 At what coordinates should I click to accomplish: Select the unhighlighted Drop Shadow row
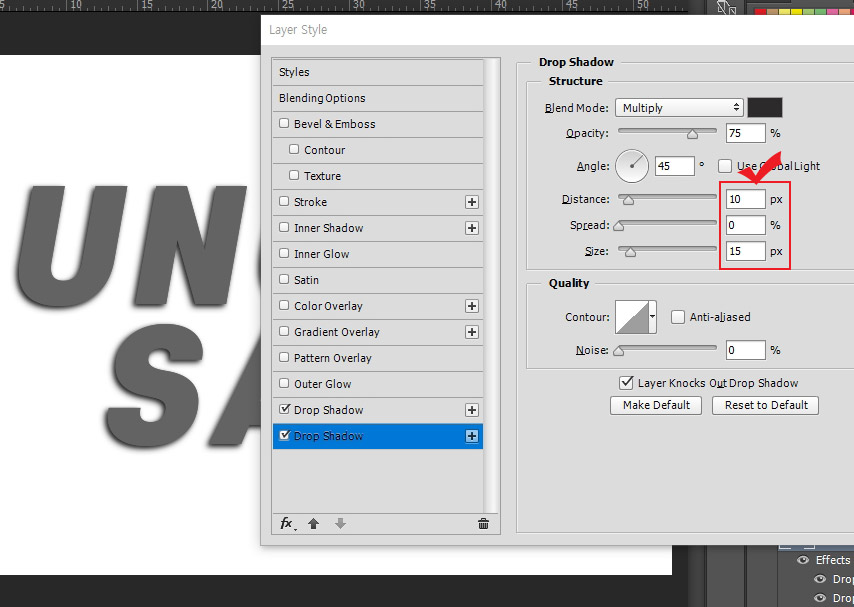tap(377, 410)
